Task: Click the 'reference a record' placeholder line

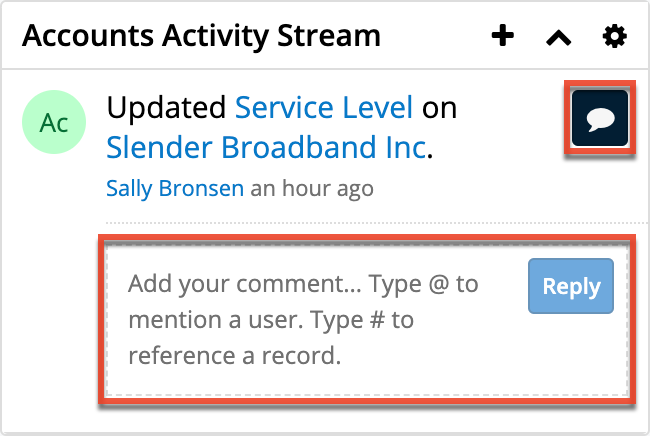Action: [x=234, y=356]
